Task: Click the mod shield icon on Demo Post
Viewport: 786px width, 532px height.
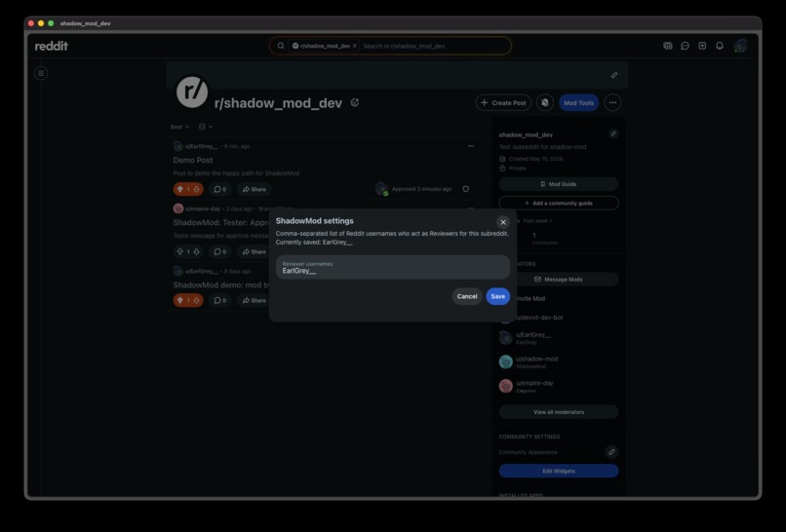Action: pyautogui.click(x=466, y=189)
